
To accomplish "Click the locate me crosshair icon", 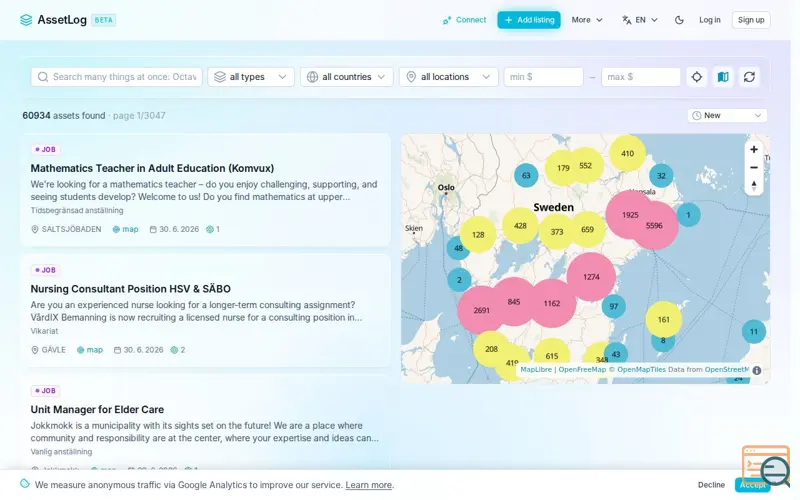I will click(697, 77).
